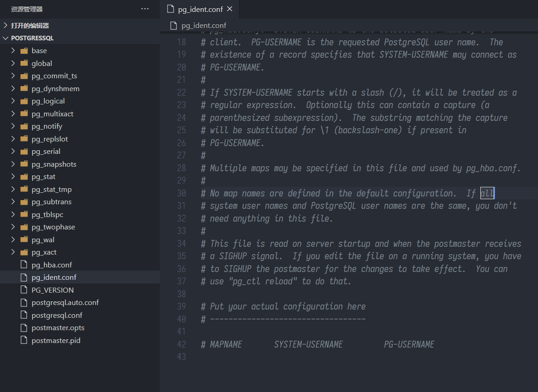Expand the pg_logical folder chevron
The image size is (538, 392).
point(13,101)
